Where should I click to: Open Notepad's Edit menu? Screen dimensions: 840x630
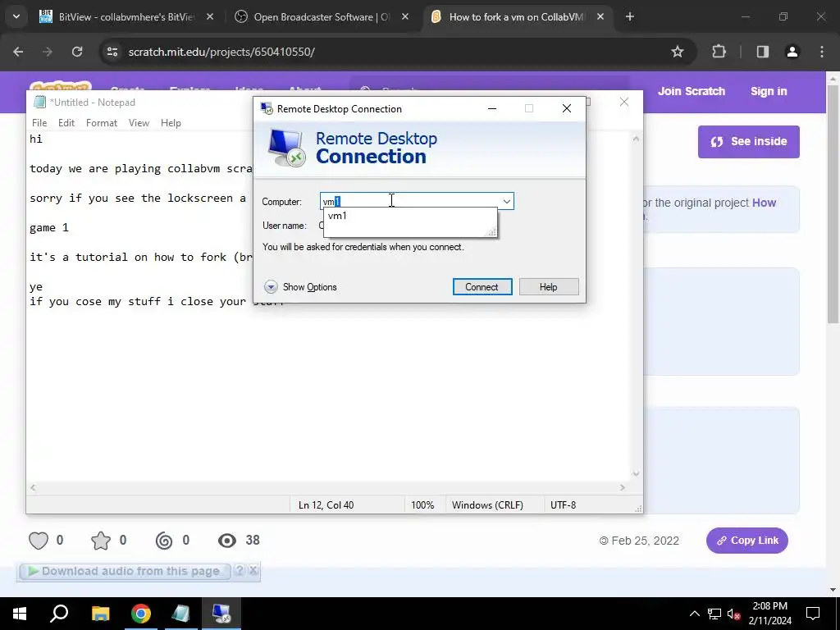tap(66, 123)
